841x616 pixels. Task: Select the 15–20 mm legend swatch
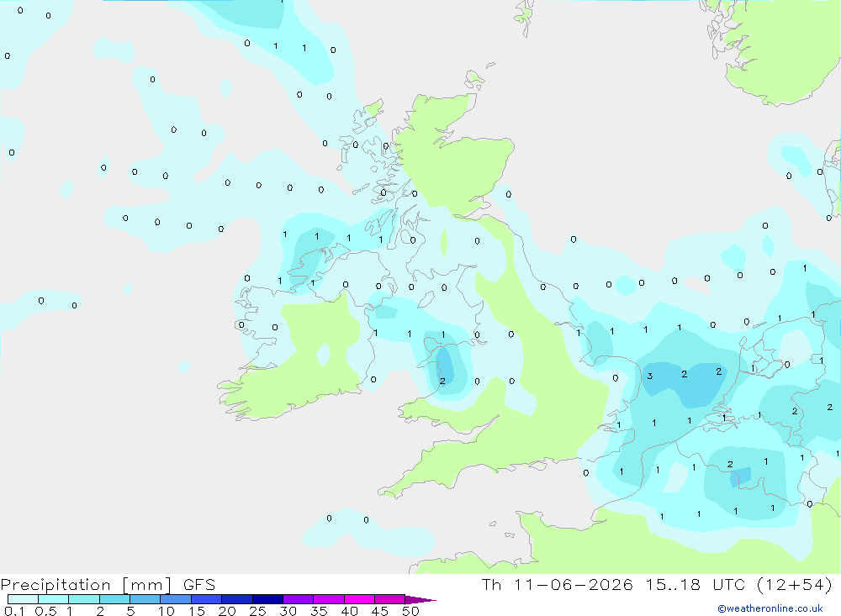(207, 599)
